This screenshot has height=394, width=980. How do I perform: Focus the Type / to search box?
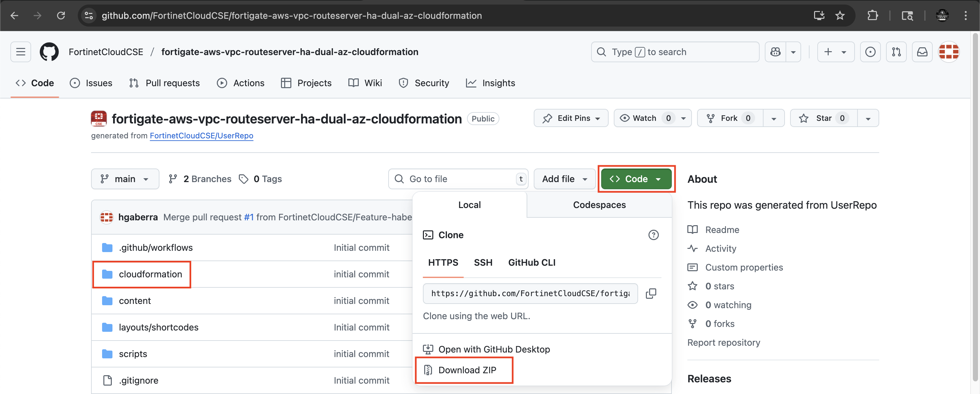(x=675, y=52)
